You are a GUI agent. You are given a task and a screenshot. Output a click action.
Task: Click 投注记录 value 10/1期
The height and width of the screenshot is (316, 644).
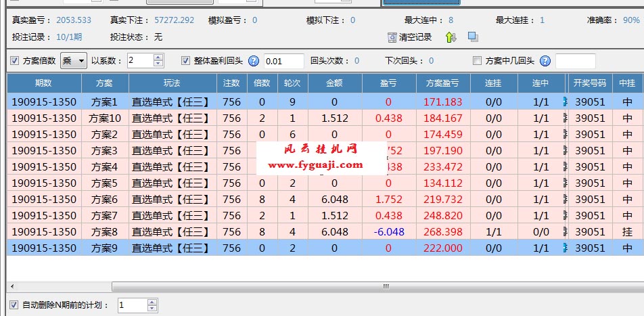70,37
